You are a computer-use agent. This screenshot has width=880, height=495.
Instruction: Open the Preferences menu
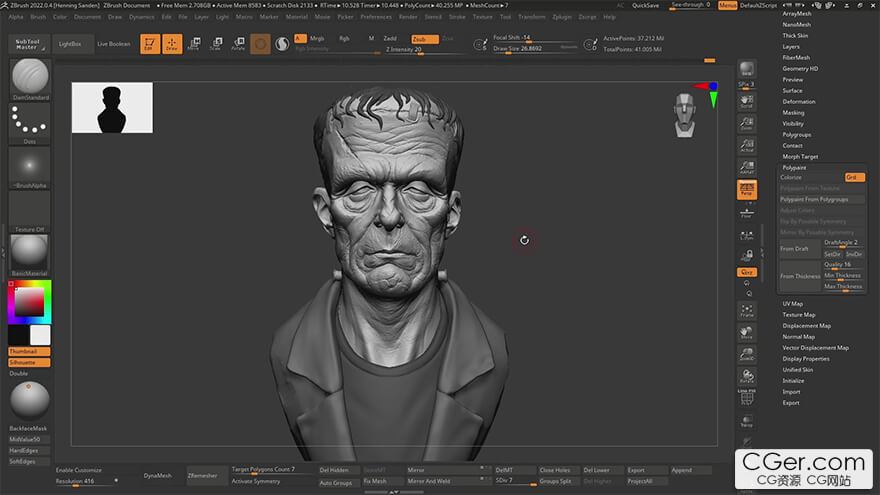(x=376, y=17)
